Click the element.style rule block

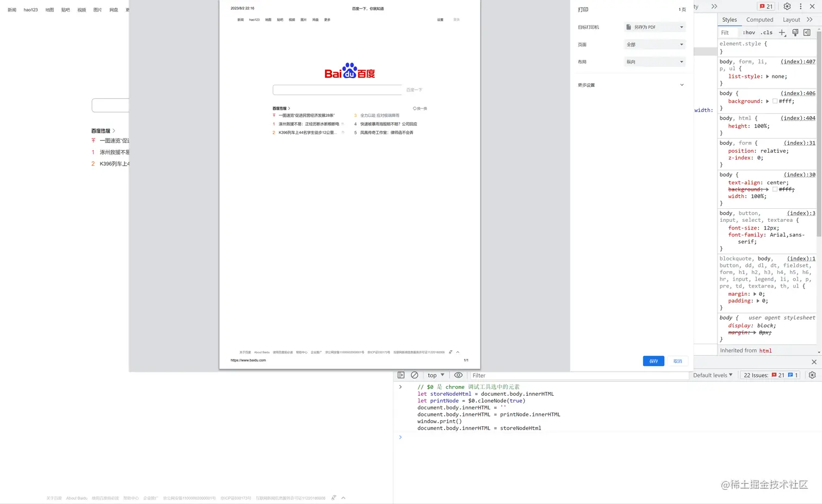(x=767, y=47)
